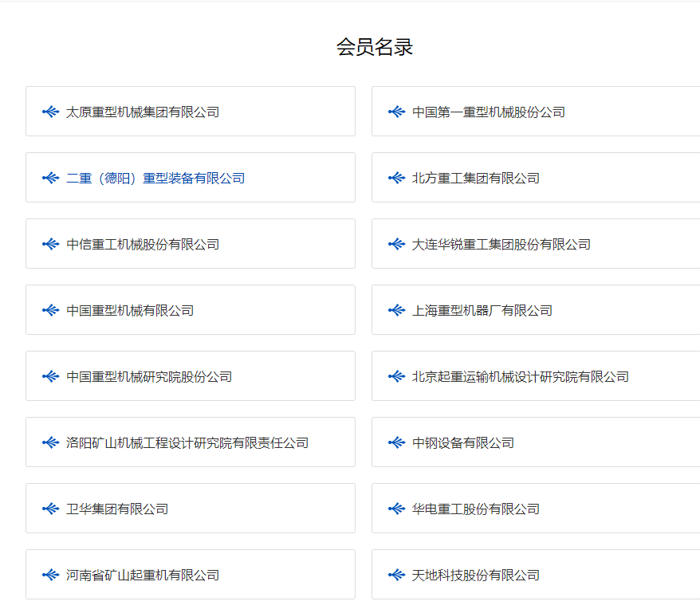View 洛阳矿山机械工程设计研究院有限责任公司 entry
This screenshot has height=613, width=700.
[187, 442]
